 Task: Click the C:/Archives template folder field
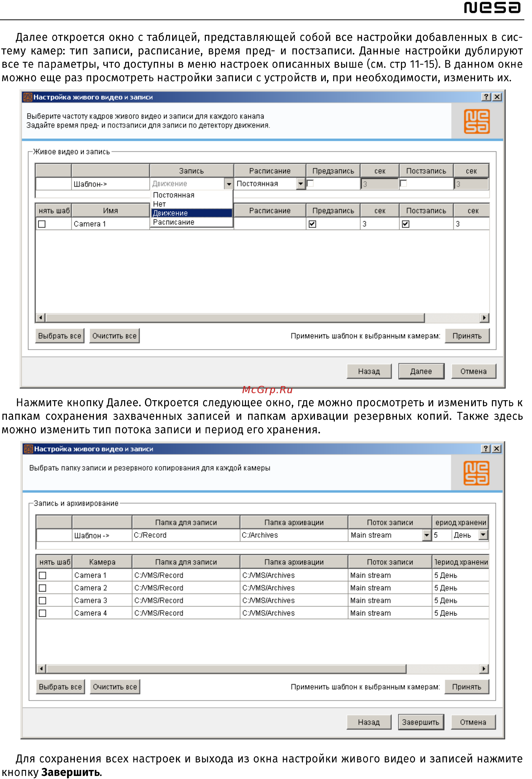point(294,535)
